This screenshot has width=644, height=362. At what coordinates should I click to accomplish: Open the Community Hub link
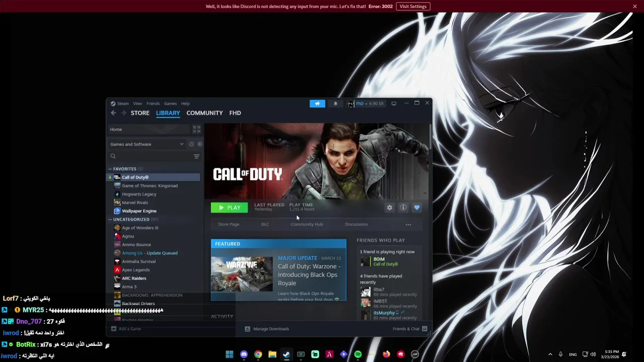pyautogui.click(x=307, y=224)
